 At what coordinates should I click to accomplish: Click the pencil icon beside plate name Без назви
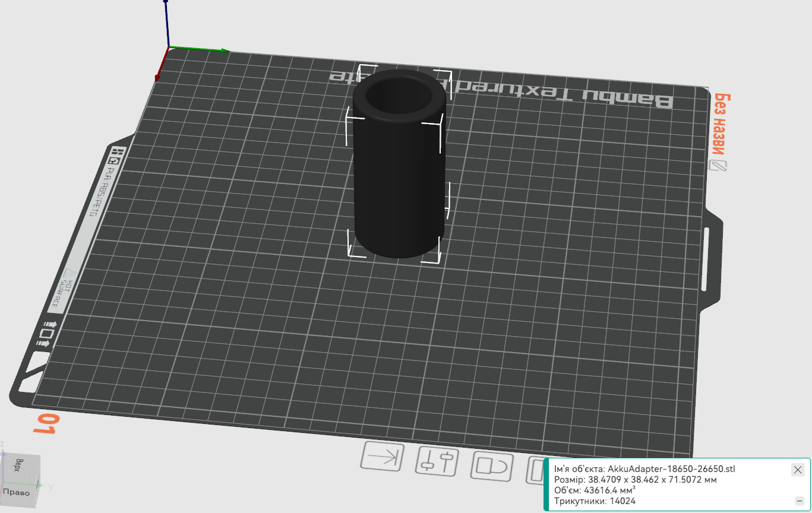pos(719,166)
